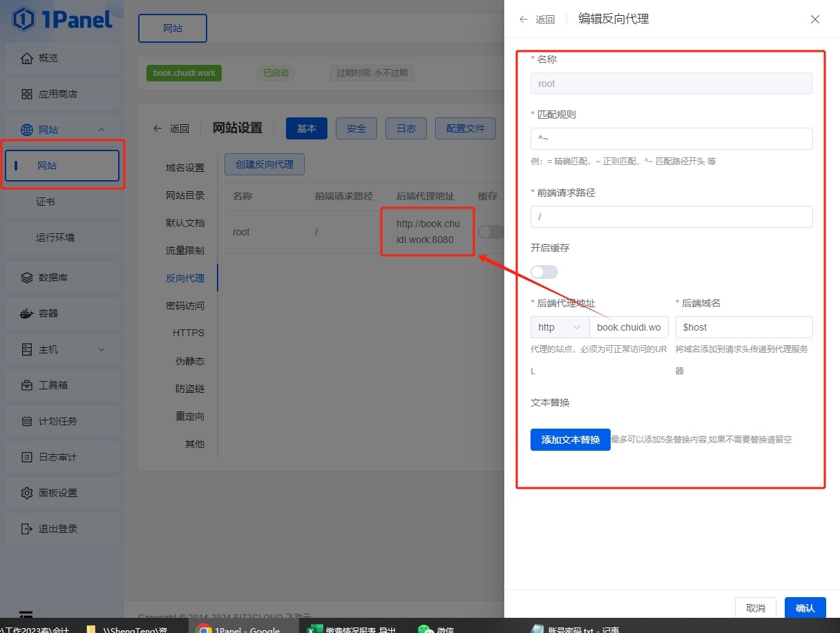The width and height of the screenshot is (840, 633).
Task: Click the 前端请求路径 input field
Action: (671, 217)
